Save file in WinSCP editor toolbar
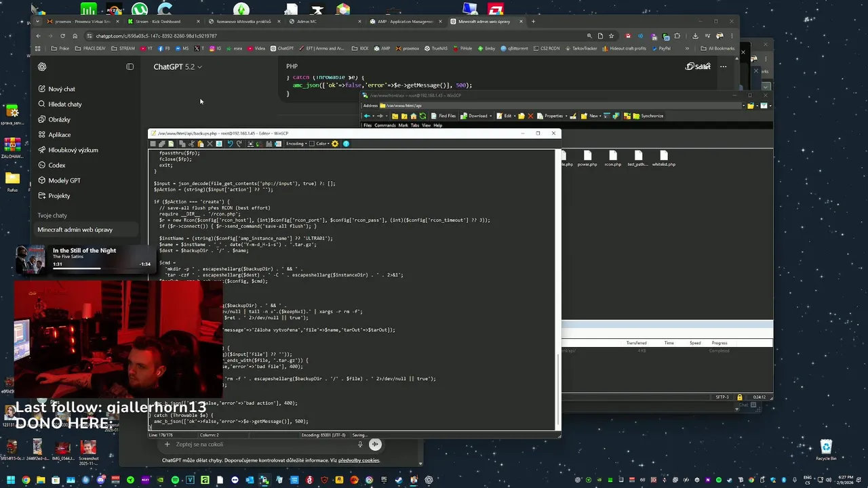Image resolution: width=868 pixels, height=488 pixels. pyautogui.click(x=153, y=144)
